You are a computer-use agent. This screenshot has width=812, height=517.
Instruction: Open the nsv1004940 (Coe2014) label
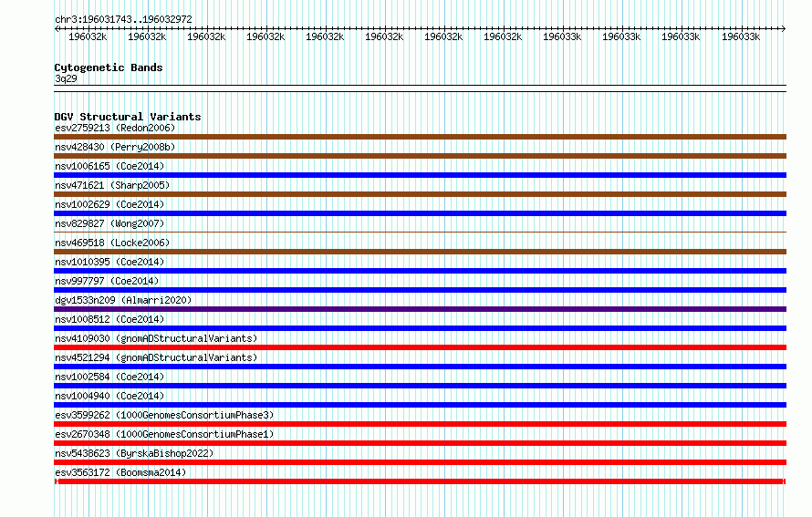pos(109,396)
